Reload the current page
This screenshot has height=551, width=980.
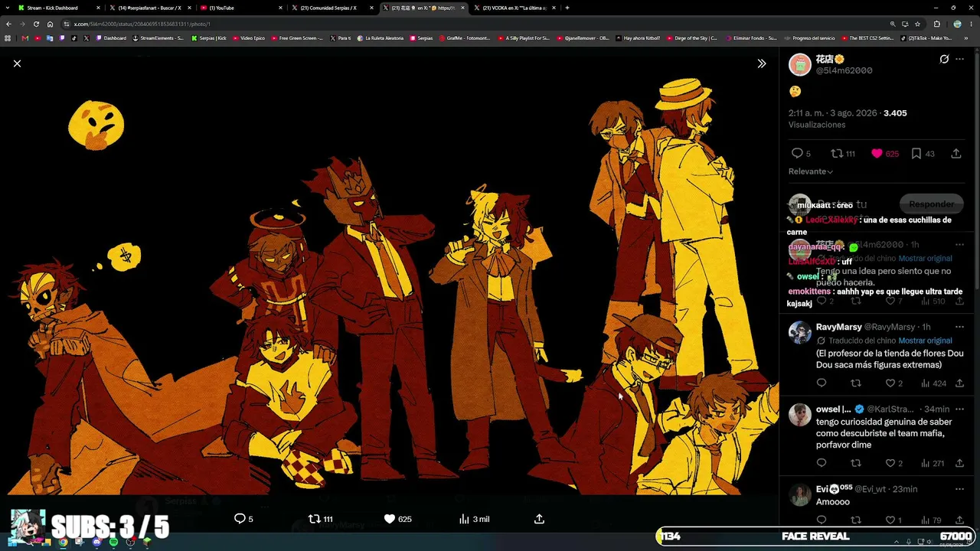(x=36, y=24)
